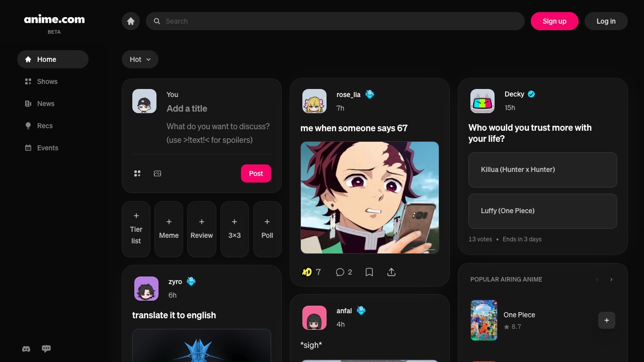The image size is (644, 362).
Task: Go to previous popular airing anime
Action: pos(597,280)
